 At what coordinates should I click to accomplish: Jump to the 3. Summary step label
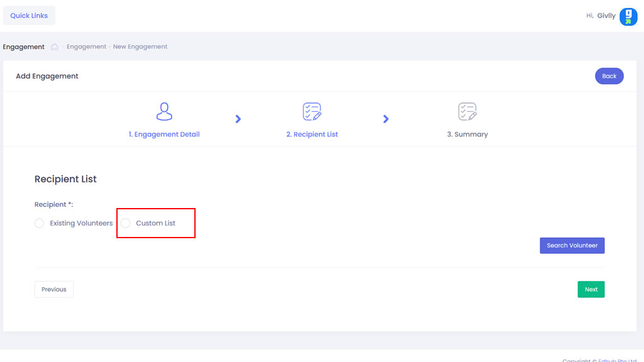pyautogui.click(x=467, y=134)
